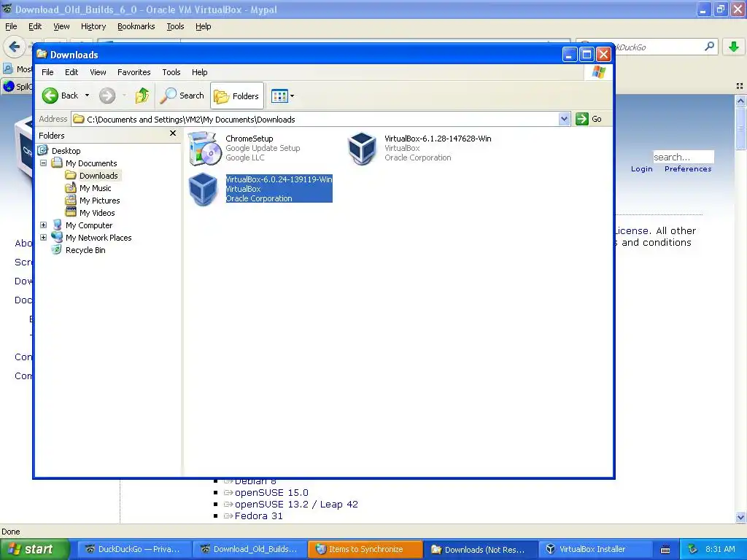Open the Back history dropdown arrow
The height and width of the screenshot is (560, 747).
pyautogui.click(x=88, y=96)
